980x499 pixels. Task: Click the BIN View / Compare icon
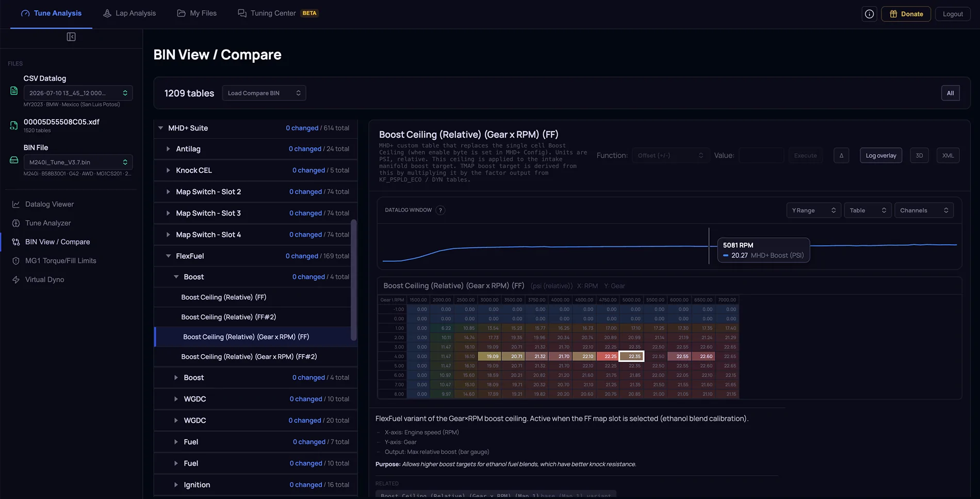(16, 242)
